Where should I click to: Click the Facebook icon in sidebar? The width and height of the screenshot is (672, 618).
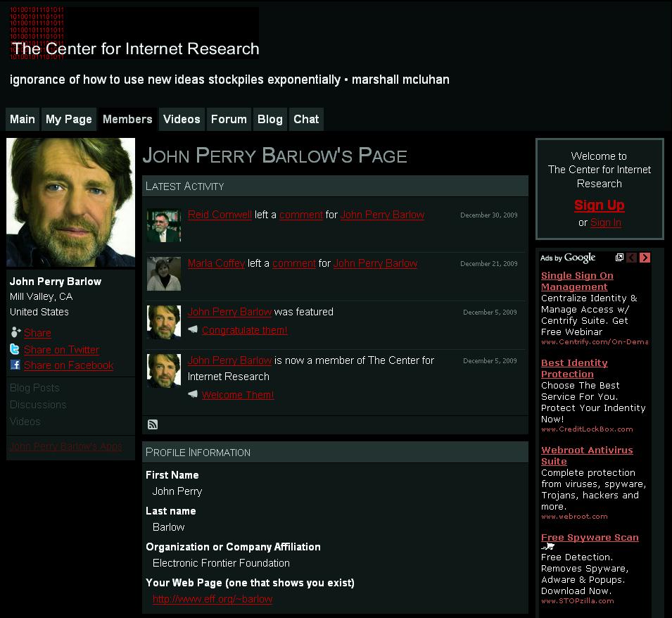tap(15, 365)
